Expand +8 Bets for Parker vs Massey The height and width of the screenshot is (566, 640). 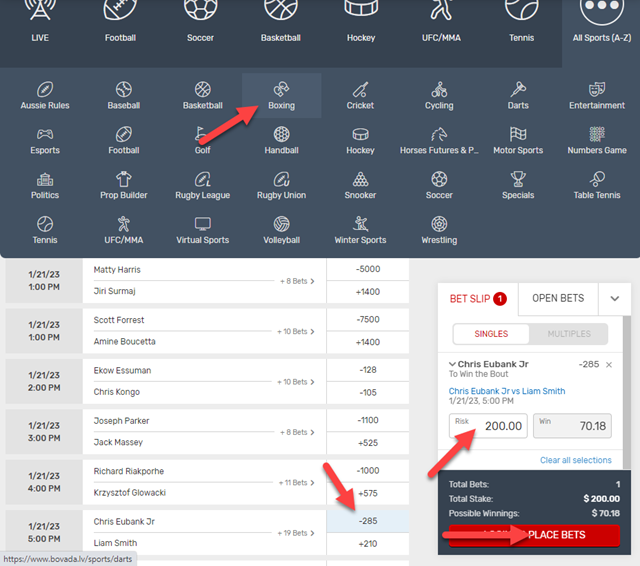pyautogui.click(x=297, y=432)
